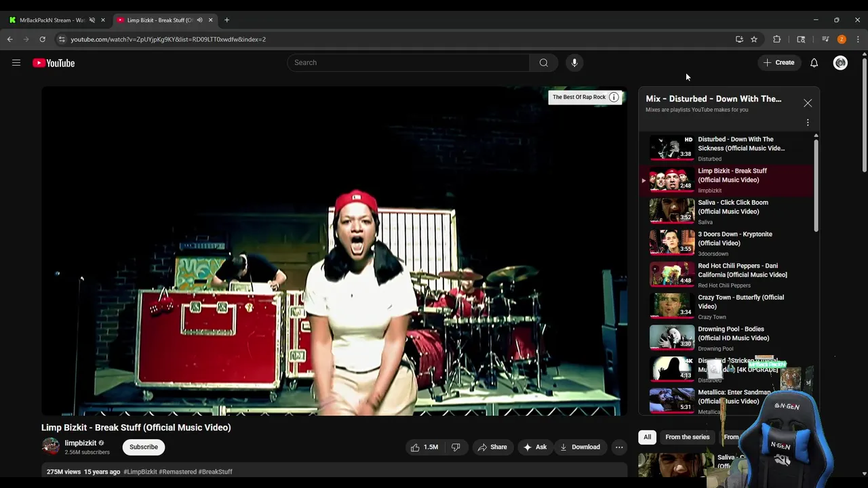Open side panel icon in Chrome toolbar
This screenshot has height=488, width=868.
click(801, 39)
